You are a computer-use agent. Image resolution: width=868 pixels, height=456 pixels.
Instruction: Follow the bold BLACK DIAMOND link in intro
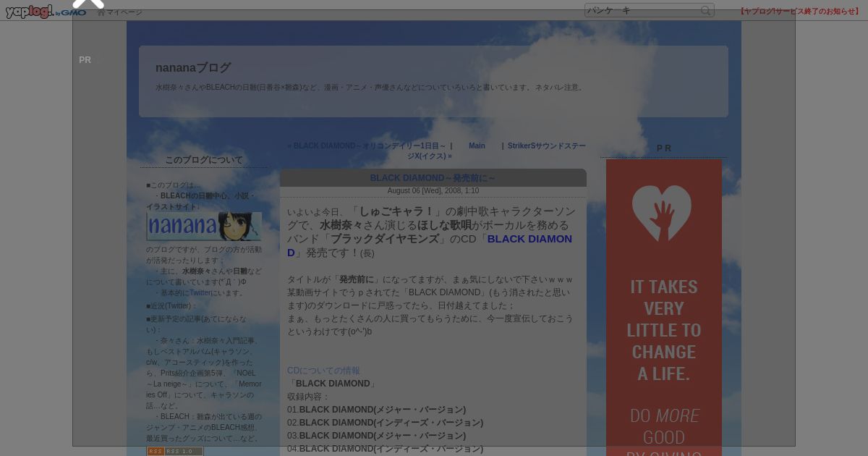(x=430, y=245)
